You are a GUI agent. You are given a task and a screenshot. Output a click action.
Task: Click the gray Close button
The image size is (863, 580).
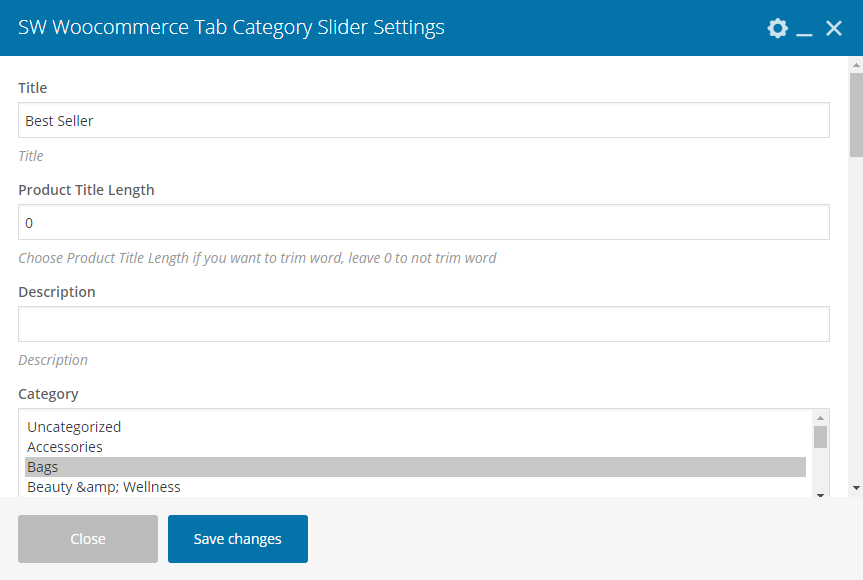pos(88,539)
